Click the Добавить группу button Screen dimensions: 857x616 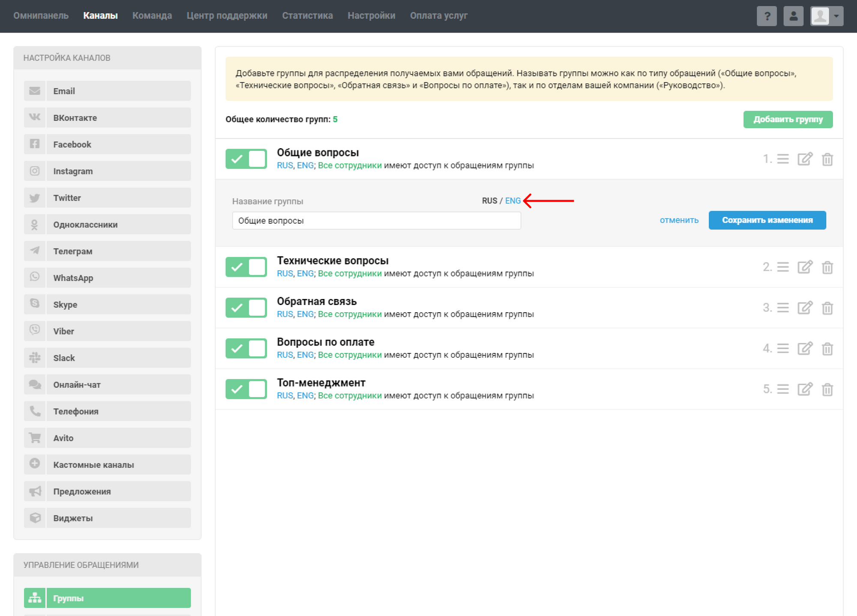[x=788, y=120]
